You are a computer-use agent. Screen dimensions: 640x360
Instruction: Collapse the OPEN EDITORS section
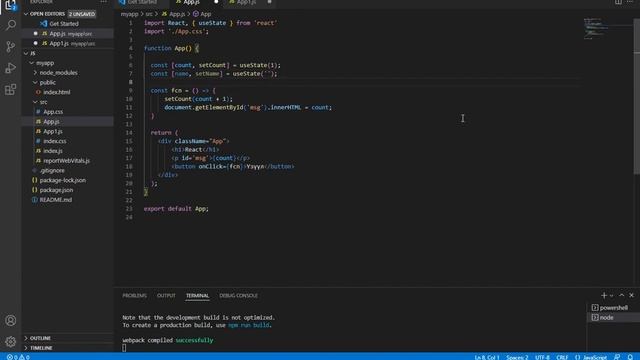[46, 14]
